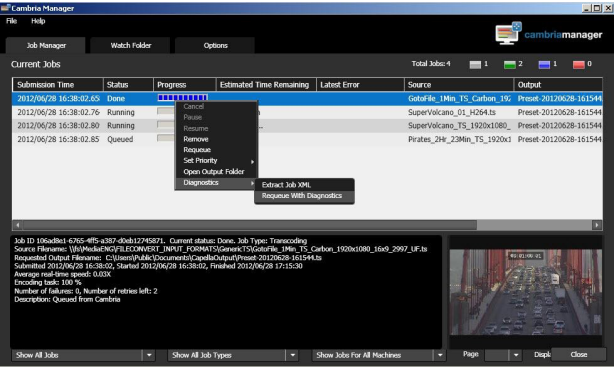Click the Queued status cell
The height and width of the screenshot is (367, 616).
pyautogui.click(x=120, y=139)
